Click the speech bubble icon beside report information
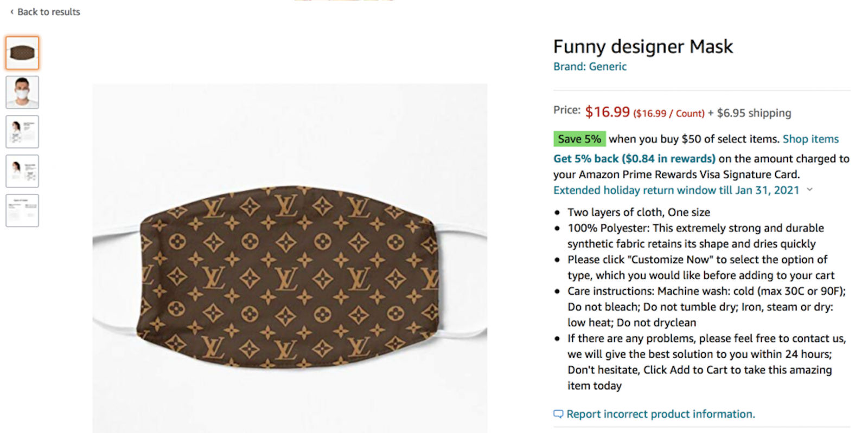Viewport: 868px width, 433px height. click(x=559, y=413)
